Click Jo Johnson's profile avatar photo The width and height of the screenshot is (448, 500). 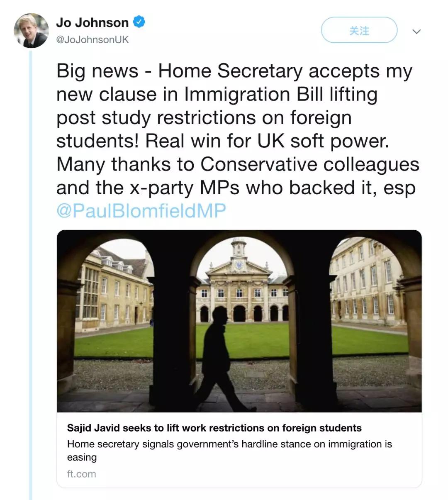pyautogui.click(x=31, y=31)
